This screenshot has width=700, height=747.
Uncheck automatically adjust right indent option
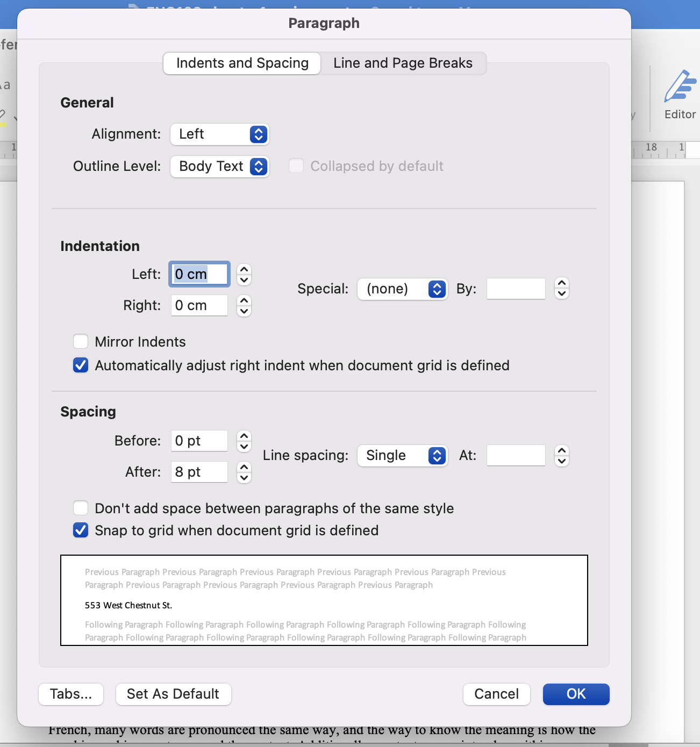81,365
